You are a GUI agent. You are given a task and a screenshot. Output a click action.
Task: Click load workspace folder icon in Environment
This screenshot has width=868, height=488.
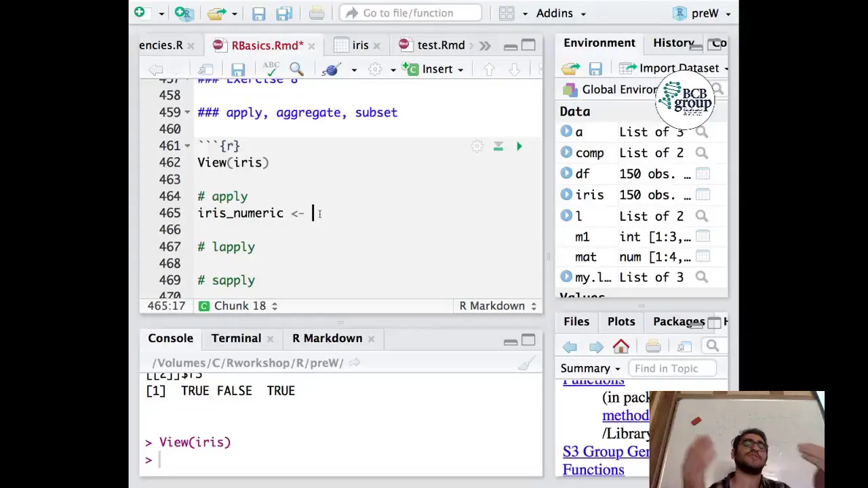570,68
